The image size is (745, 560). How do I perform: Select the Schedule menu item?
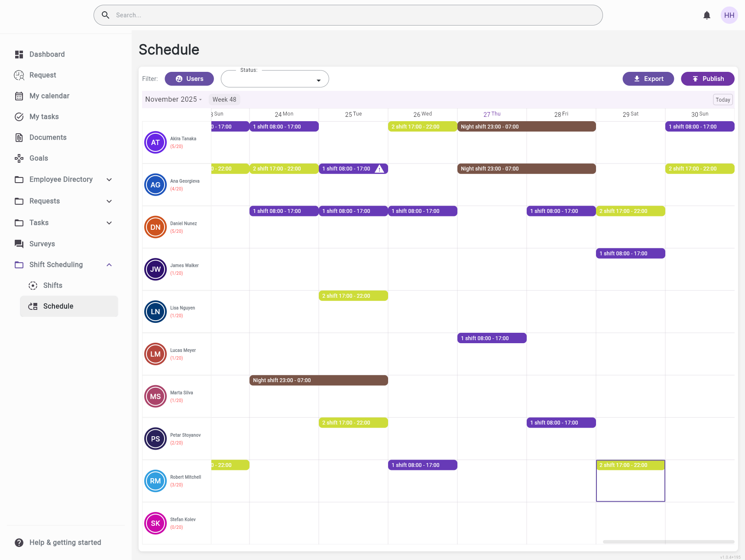tap(58, 306)
